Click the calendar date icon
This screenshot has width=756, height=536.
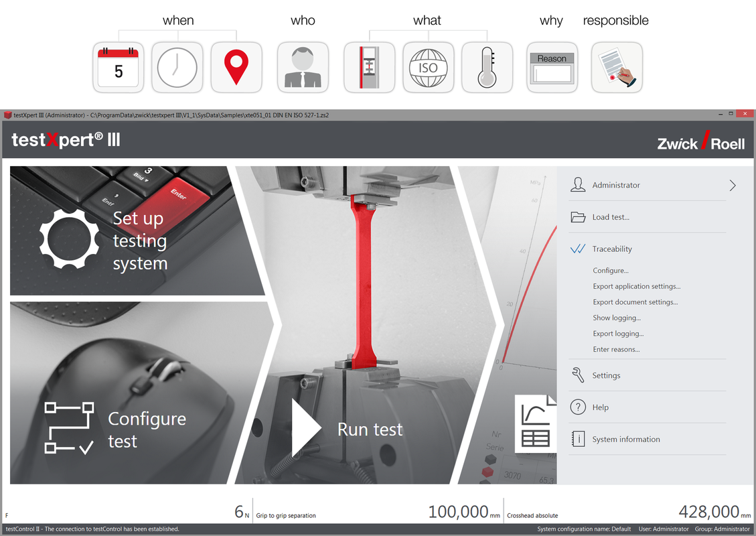coord(119,68)
